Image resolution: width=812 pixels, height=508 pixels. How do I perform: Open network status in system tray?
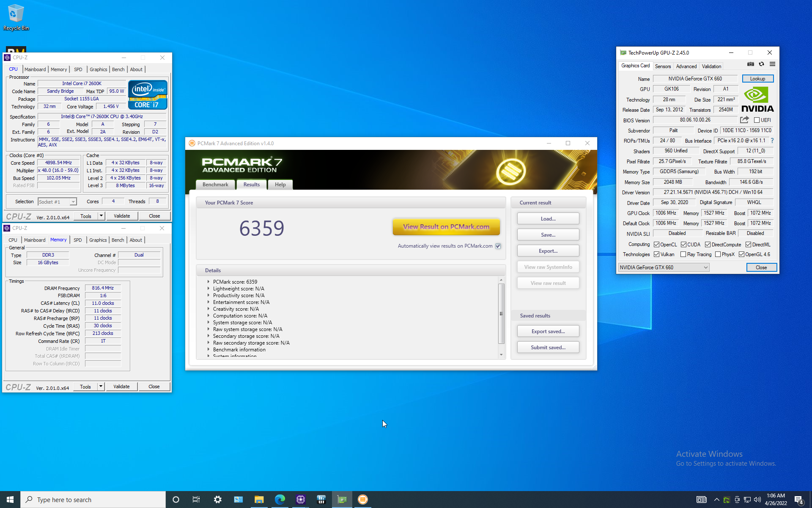coord(747,500)
